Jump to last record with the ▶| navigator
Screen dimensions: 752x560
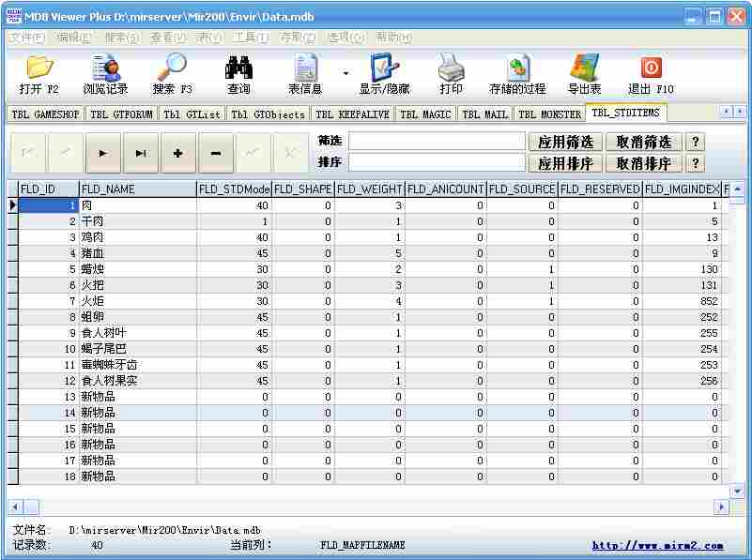click(141, 153)
